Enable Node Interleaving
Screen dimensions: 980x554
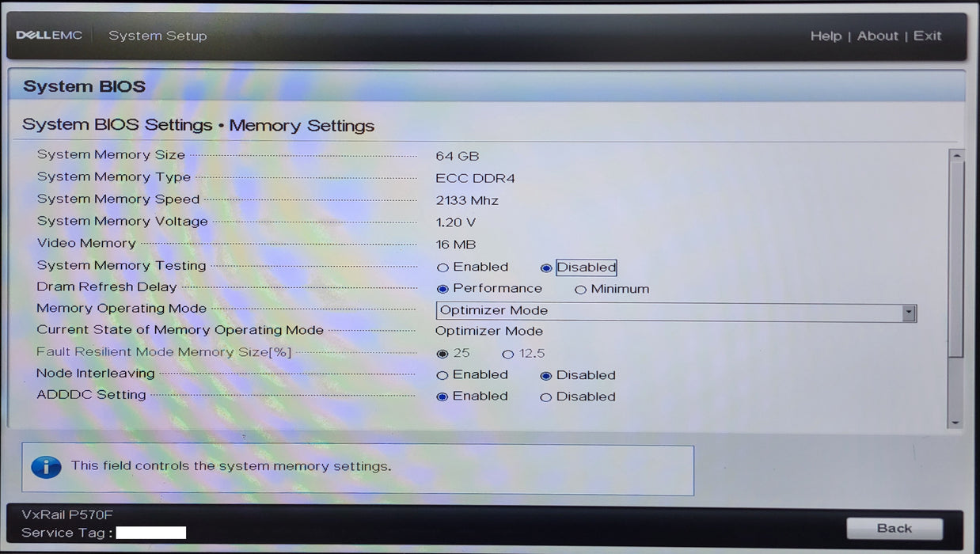(442, 375)
